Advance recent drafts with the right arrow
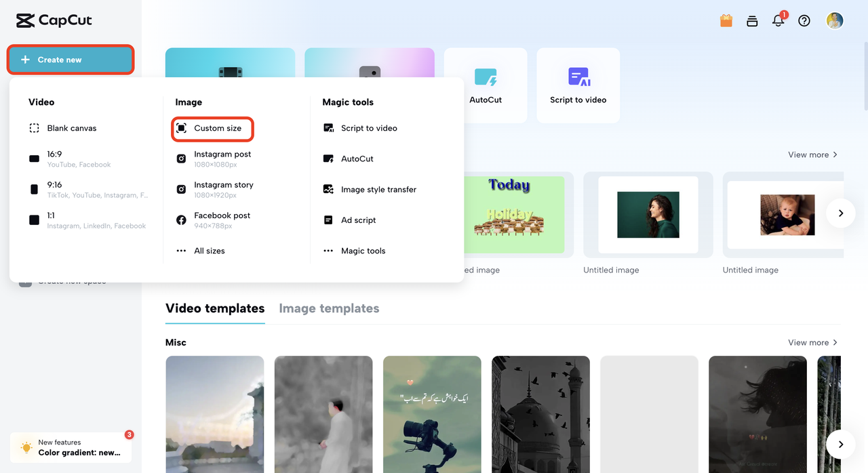868x473 pixels. tap(841, 213)
